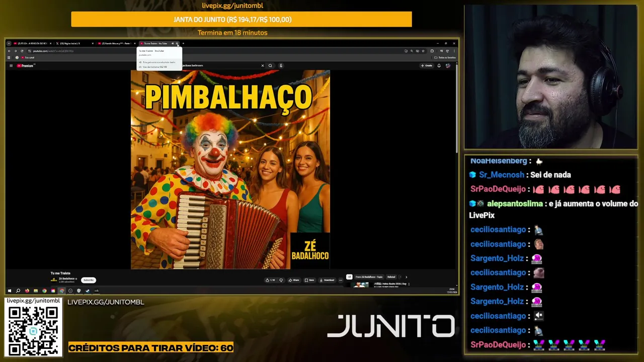Image resolution: width=644 pixels, height=362 pixels.
Task: Click the JANTA DO JUNITO goal bar
Action: 242,19
